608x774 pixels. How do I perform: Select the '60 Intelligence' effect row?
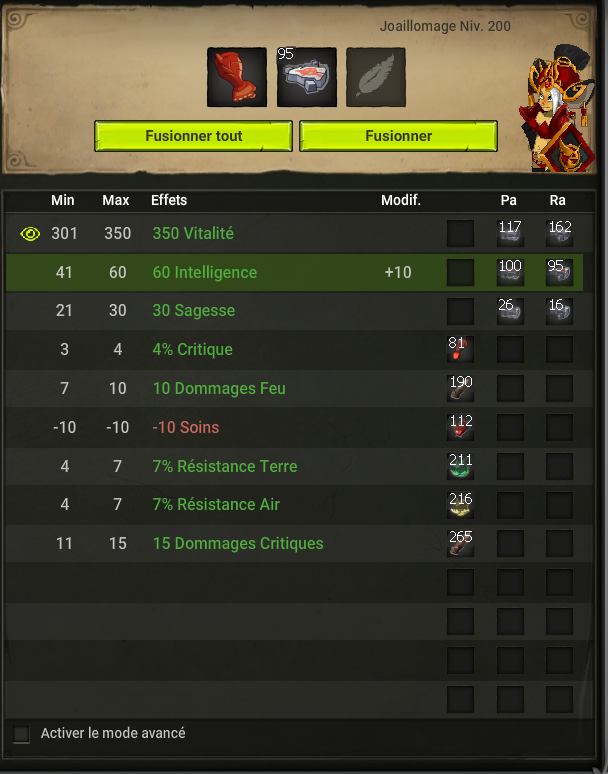click(294, 272)
